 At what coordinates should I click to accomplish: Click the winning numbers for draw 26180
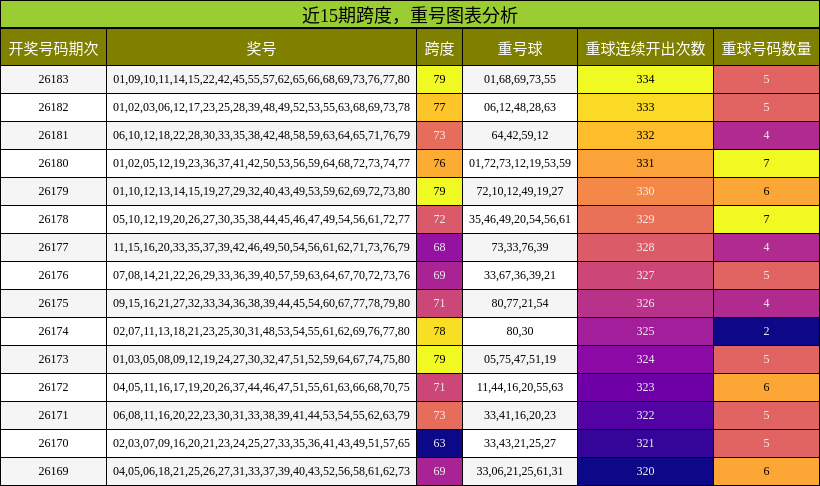tap(261, 163)
